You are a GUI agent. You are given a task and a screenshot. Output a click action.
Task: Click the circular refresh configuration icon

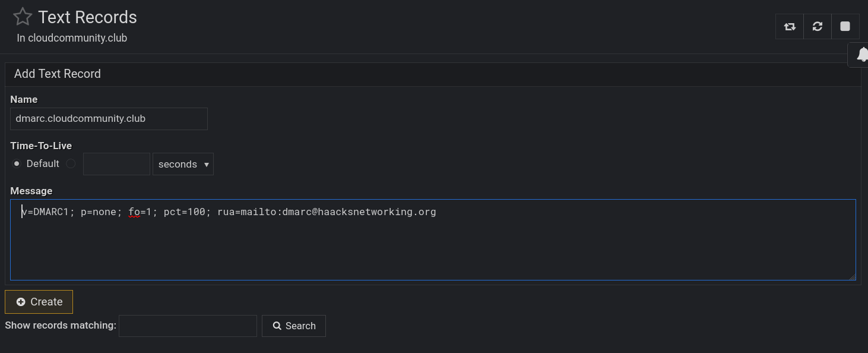pyautogui.click(x=818, y=27)
